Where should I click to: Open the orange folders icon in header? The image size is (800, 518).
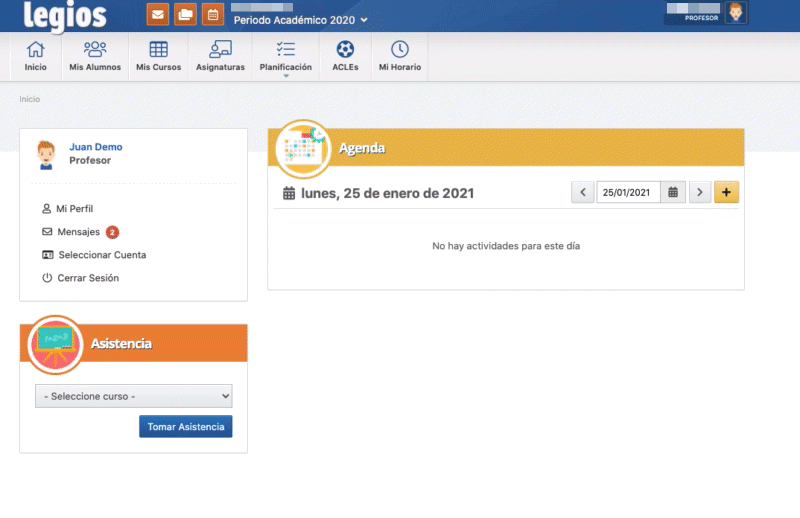click(x=185, y=14)
